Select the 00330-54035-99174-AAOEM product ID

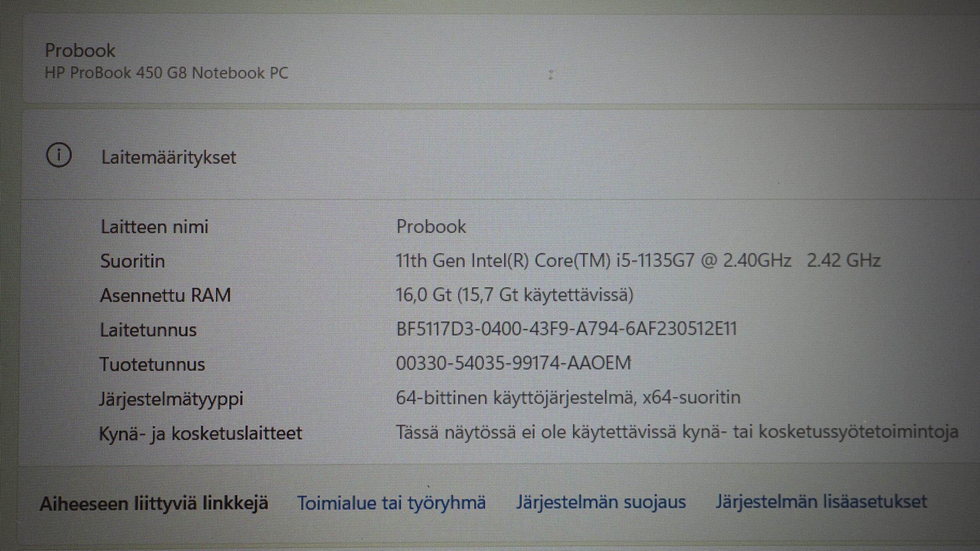513,363
